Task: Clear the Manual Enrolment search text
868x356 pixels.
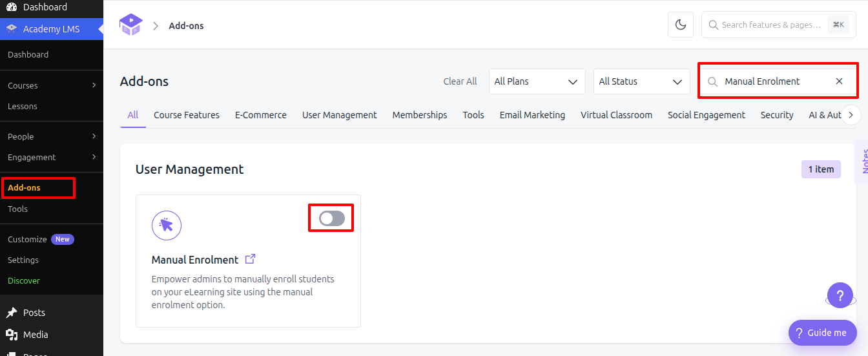Action: pos(839,81)
